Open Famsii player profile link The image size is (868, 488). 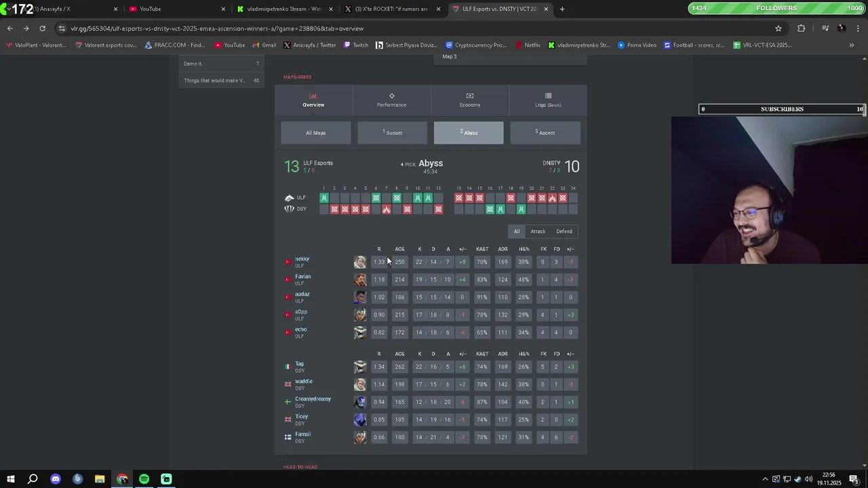(302, 434)
